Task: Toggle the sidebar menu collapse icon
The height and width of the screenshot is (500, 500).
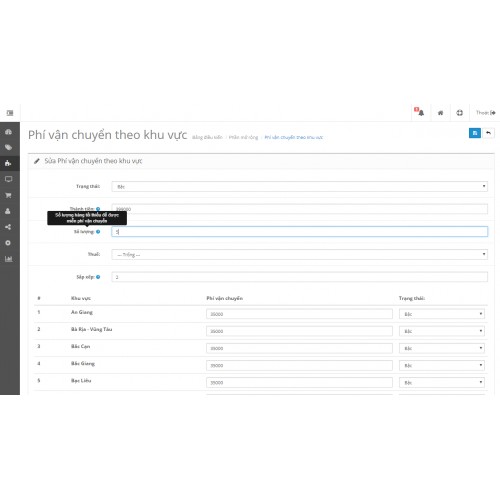Action: pyautogui.click(x=10, y=113)
